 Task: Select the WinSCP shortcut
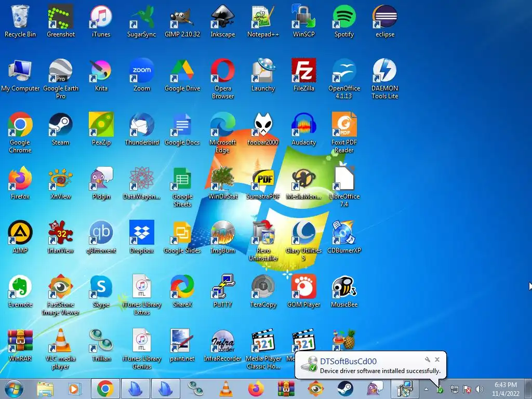click(303, 21)
